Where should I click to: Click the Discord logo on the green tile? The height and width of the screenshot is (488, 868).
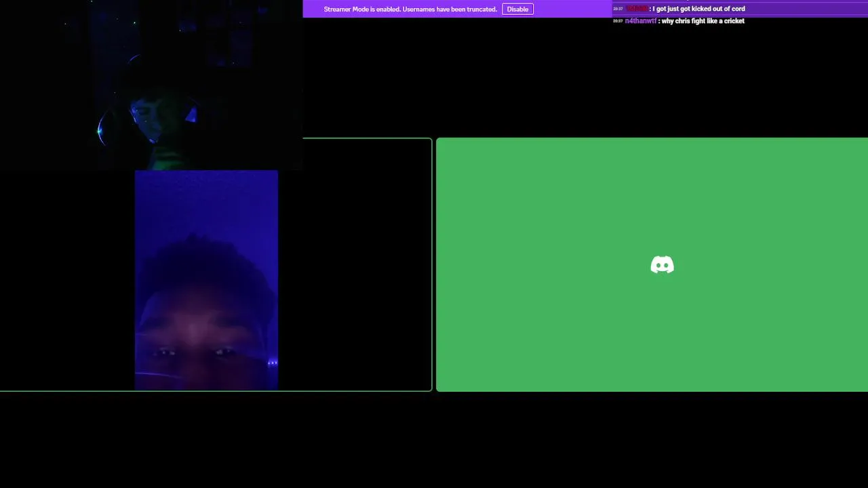click(662, 264)
